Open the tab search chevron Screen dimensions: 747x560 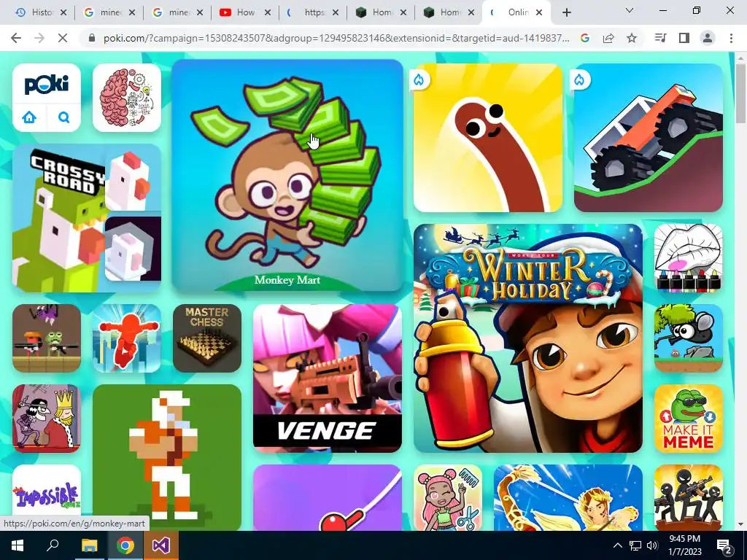[630, 10]
